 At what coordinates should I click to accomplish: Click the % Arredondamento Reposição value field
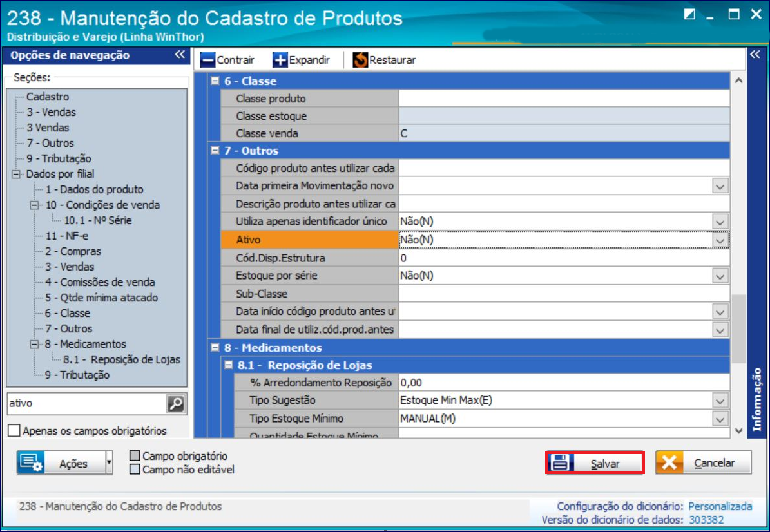(x=564, y=383)
